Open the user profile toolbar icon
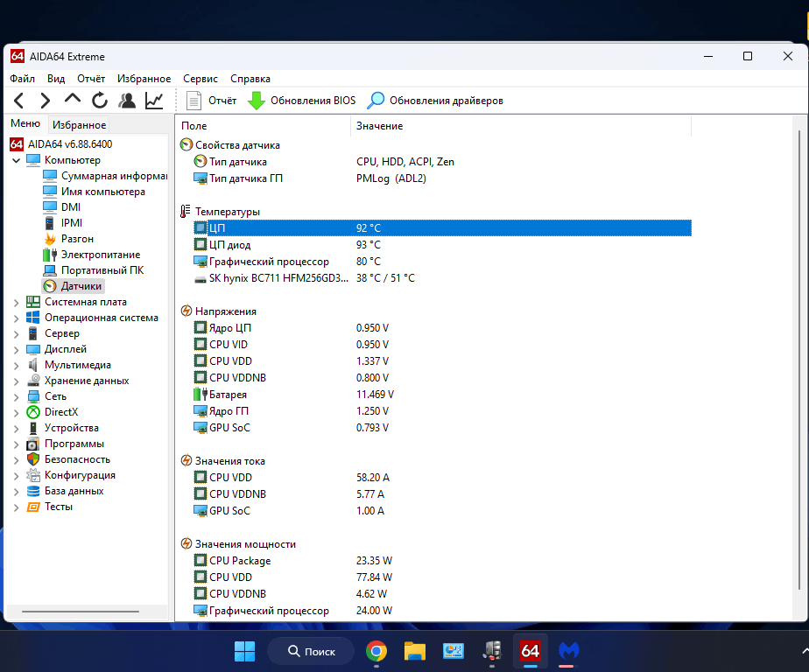This screenshot has height=672, width=809. coord(127,100)
